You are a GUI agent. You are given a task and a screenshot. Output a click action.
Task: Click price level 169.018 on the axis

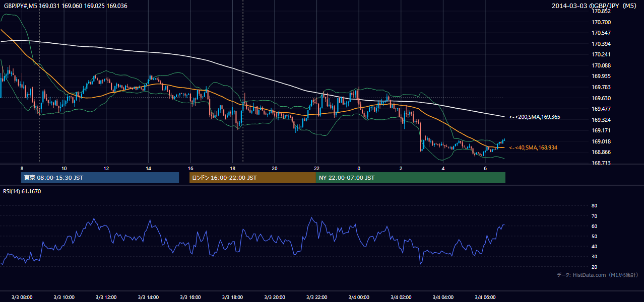point(602,141)
